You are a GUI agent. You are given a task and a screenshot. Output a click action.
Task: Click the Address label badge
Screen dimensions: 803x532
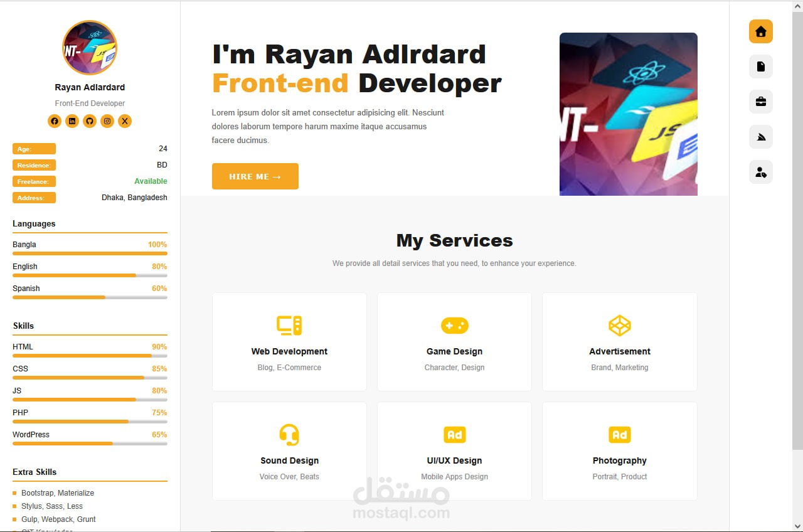[34, 198]
